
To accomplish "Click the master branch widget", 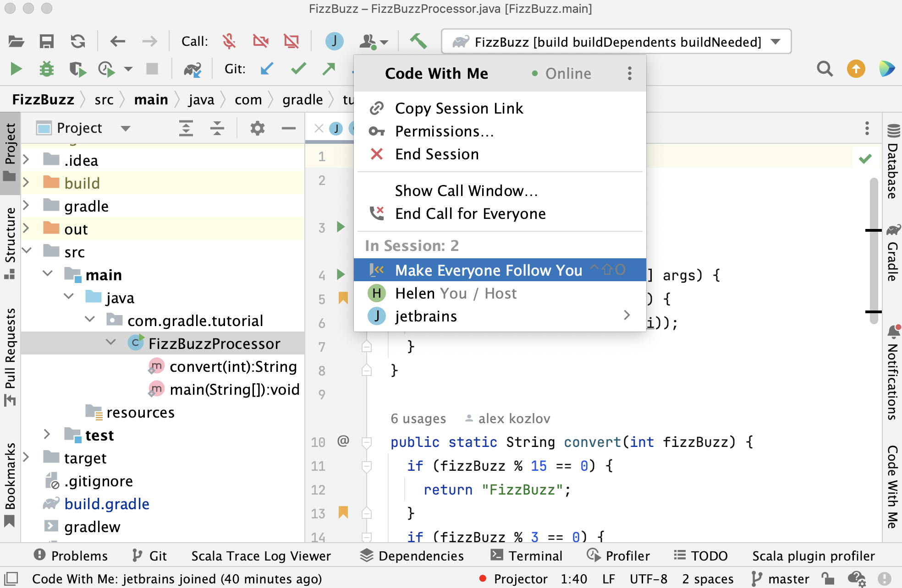I will click(780, 579).
